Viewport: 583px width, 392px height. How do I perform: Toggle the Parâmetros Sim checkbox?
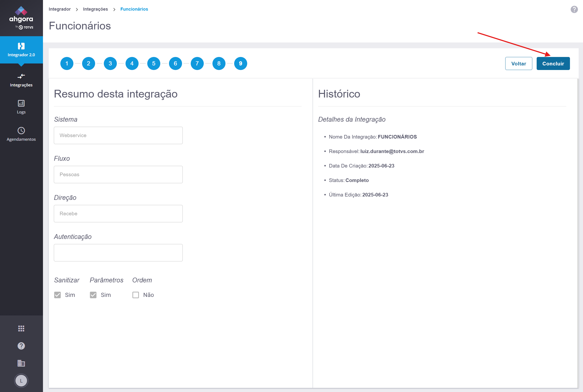point(93,295)
